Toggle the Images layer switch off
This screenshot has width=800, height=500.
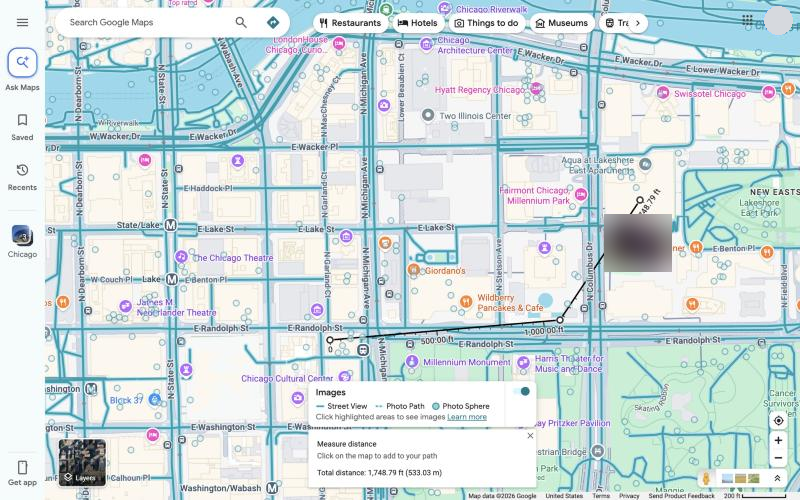[522, 391]
